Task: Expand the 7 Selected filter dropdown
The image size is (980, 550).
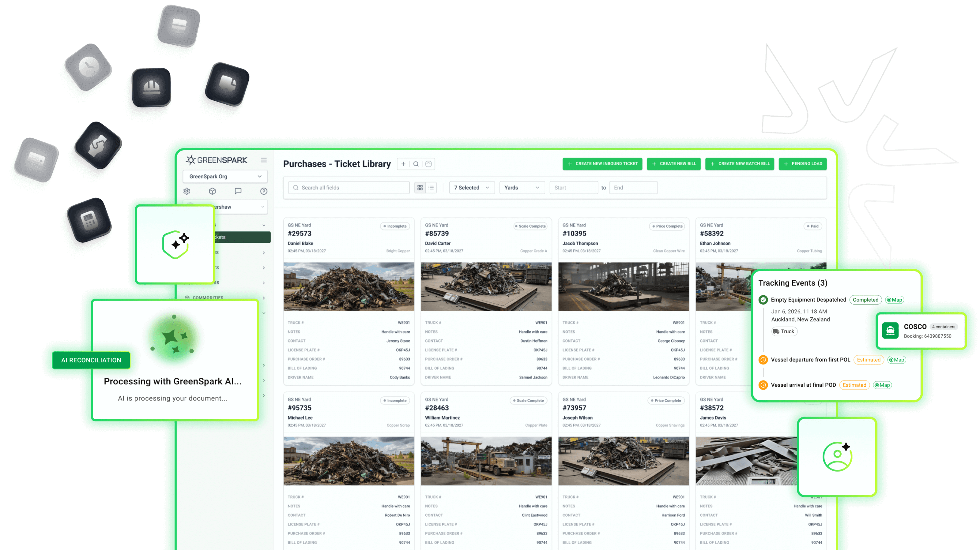Action: click(471, 188)
